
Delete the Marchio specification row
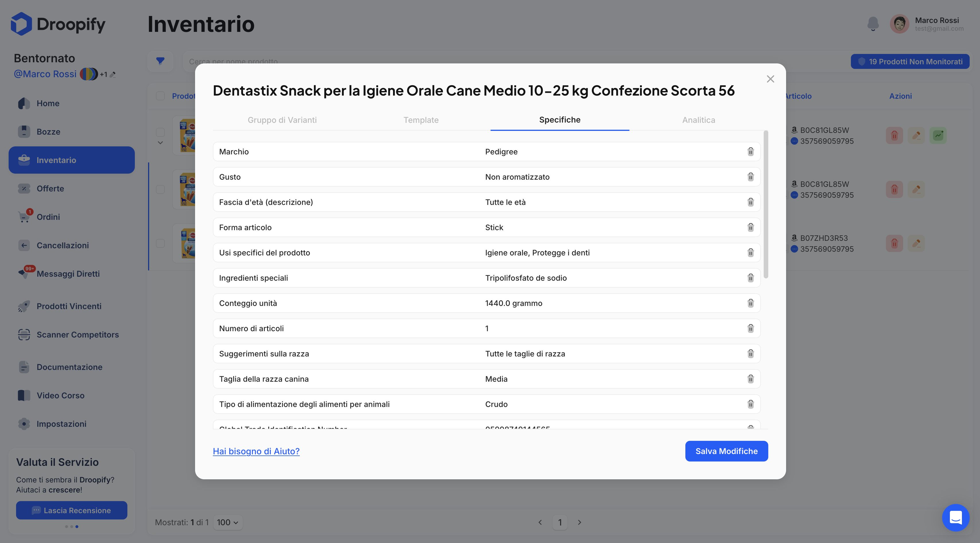(x=750, y=152)
